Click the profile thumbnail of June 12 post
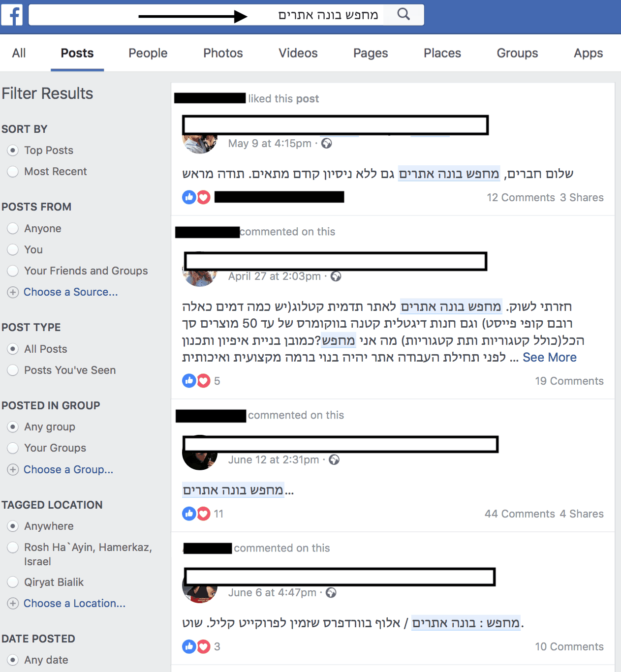 click(x=199, y=453)
